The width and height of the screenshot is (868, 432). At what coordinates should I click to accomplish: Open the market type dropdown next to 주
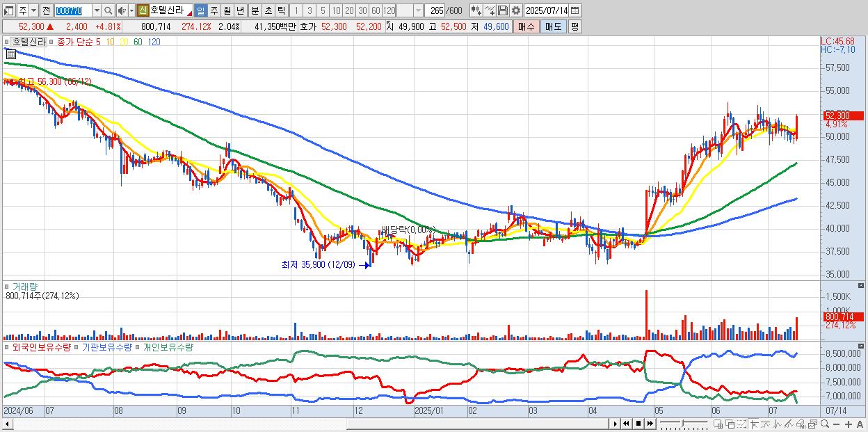click(33, 10)
